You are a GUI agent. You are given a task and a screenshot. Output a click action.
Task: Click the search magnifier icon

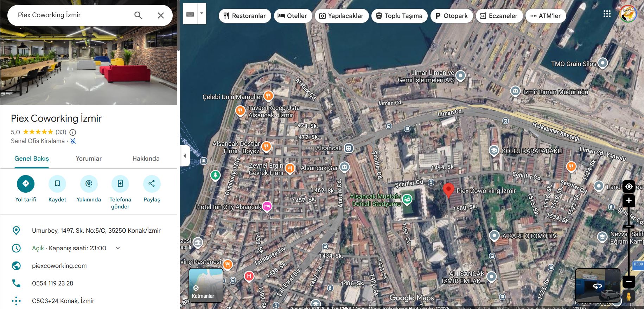138,15
